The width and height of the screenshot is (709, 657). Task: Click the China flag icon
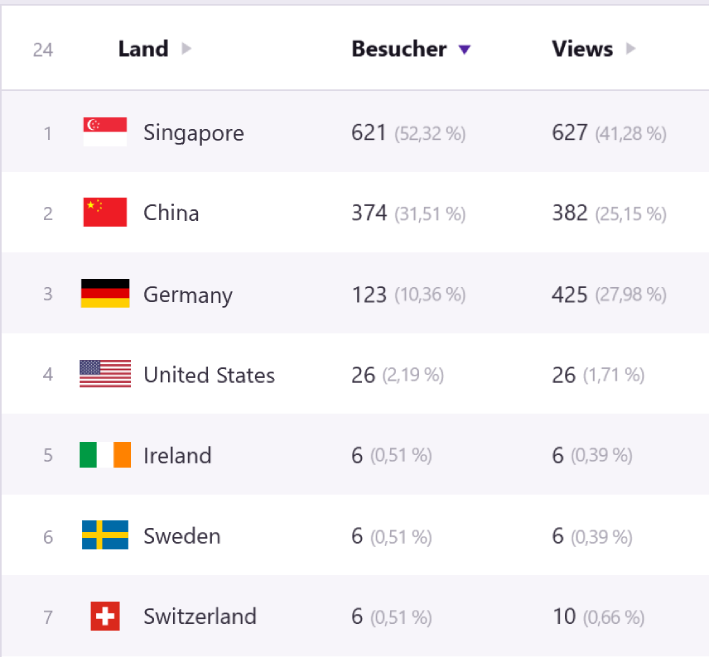(105, 212)
